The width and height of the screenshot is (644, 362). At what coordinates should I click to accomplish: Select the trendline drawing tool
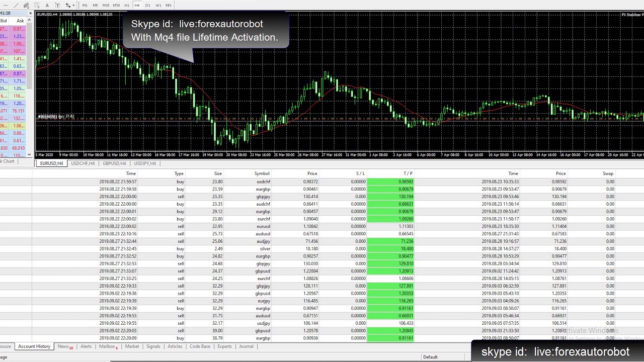click(16, 6)
